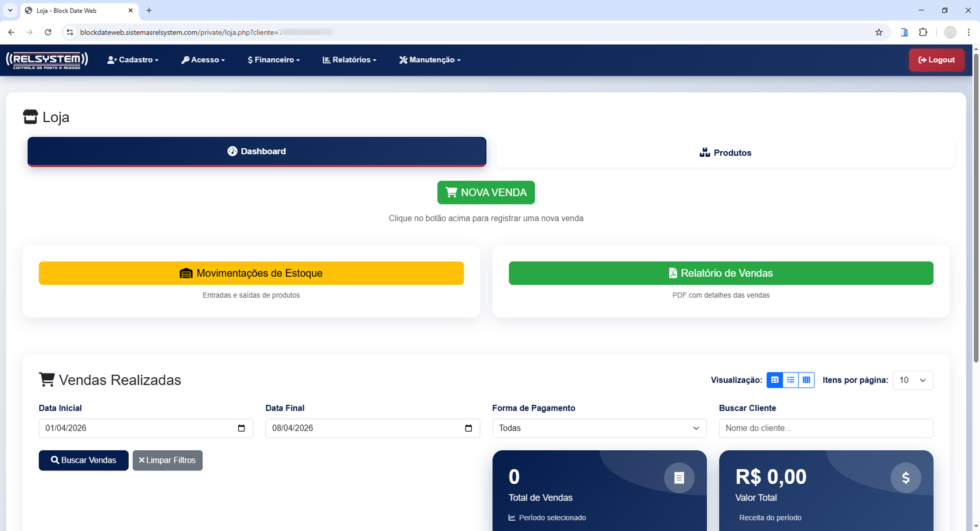The width and height of the screenshot is (980, 531).
Task: Switch to the Produtos tab
Action: click(x=725, y=153)
